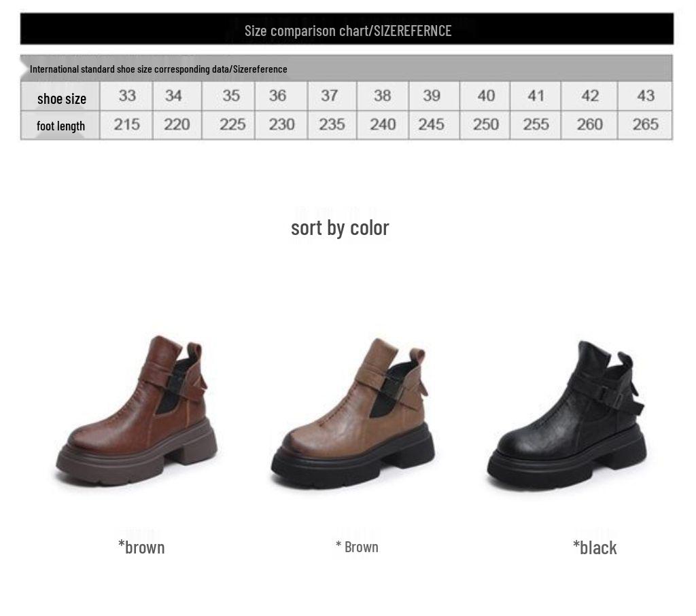Viewport: 696px width, 616px height.
Task: Click foot length 215 cell
Action: (127, 124)
